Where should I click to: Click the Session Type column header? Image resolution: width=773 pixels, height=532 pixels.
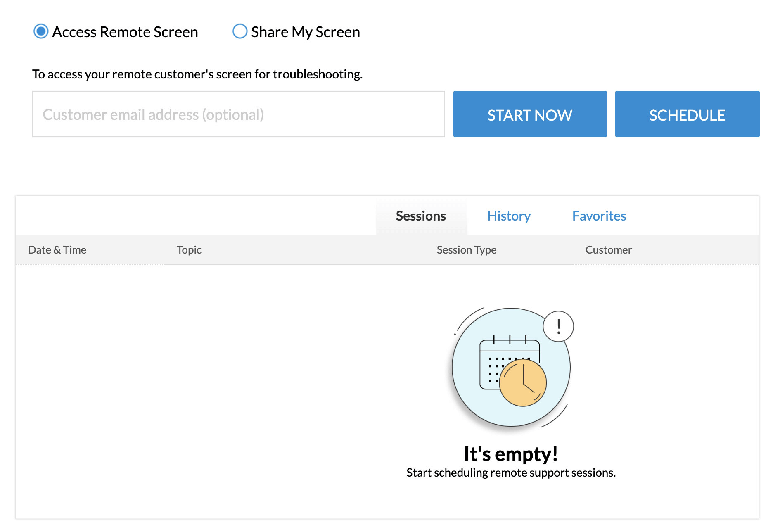click(466, 250)
